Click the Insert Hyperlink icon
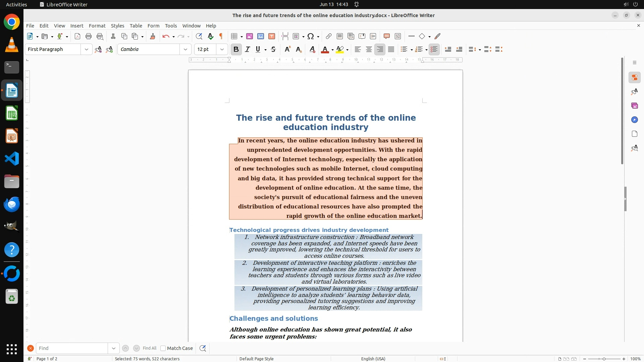The height and width of the screenshot is (362, 644). [x=329, y=36]
